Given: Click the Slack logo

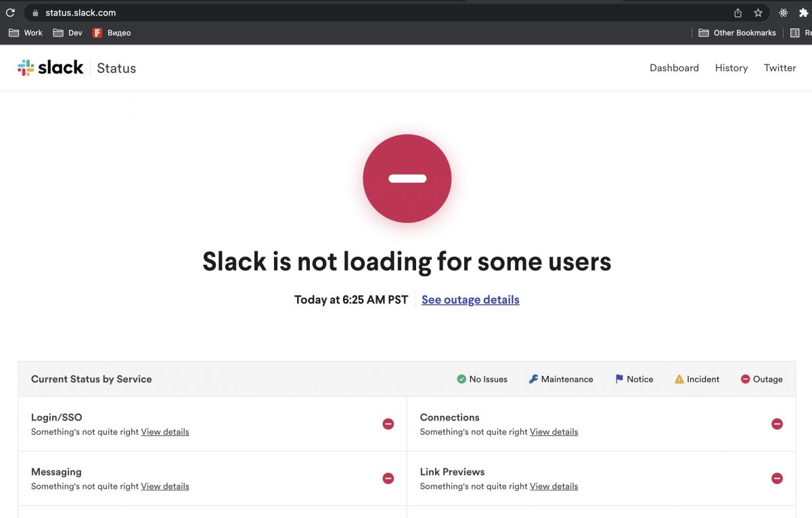Looking at the screenshot, I should (51, 68).
